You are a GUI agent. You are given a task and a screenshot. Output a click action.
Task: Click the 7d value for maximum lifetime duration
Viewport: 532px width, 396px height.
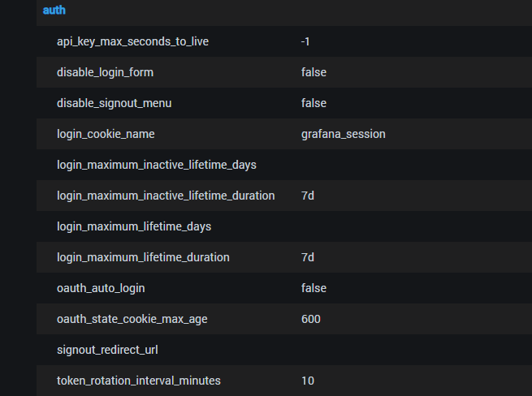(308, 257)
